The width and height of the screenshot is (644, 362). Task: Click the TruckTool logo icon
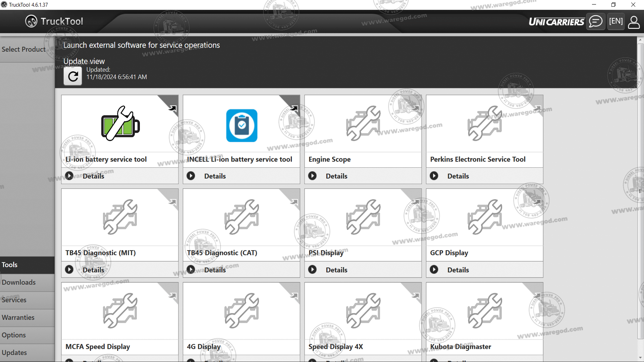(31, 21)
